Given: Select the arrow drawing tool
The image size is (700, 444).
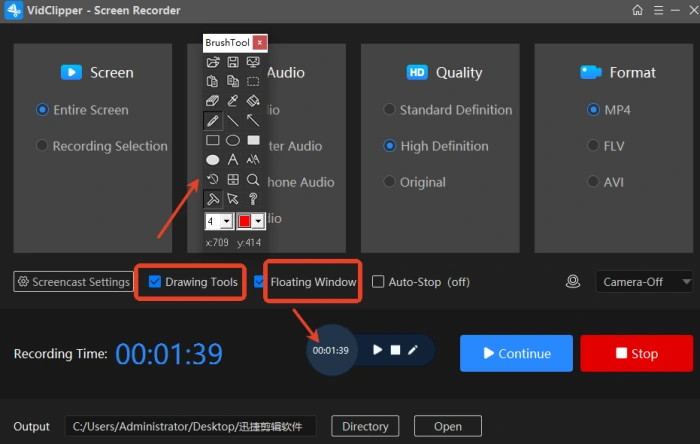Looking at the screenshot, I should (253, 120).
